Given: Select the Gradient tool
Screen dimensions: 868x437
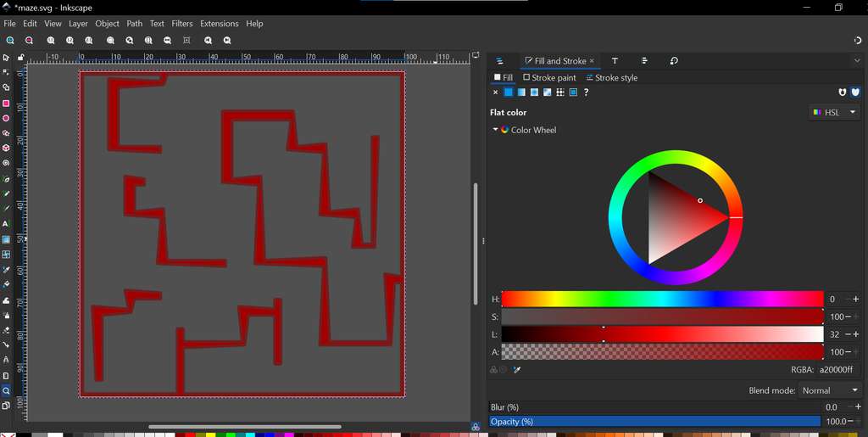Looking at the screenshot, I should click(x=6, y=239).
